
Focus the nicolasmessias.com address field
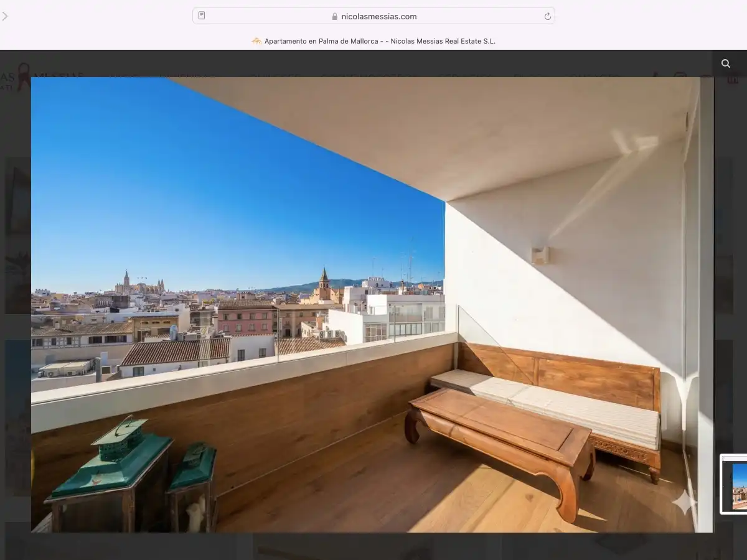click(x=374, y=16)
